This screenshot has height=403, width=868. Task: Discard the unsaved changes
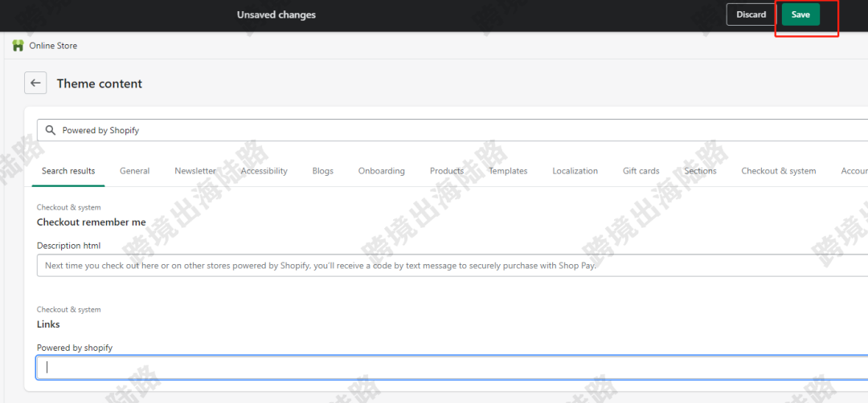click(x=751, y=15)
